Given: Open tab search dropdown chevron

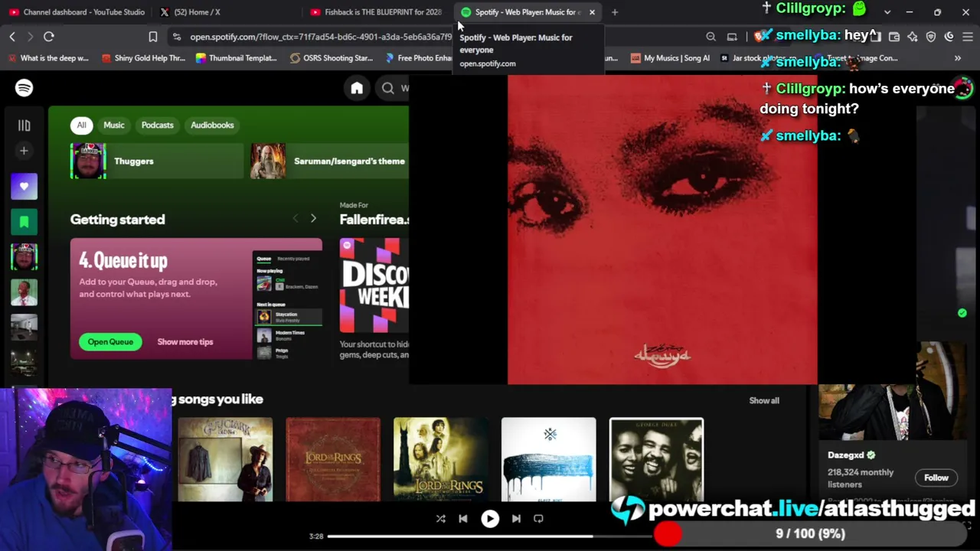Looking at the screenshot, I should click(x=887, y=12).
